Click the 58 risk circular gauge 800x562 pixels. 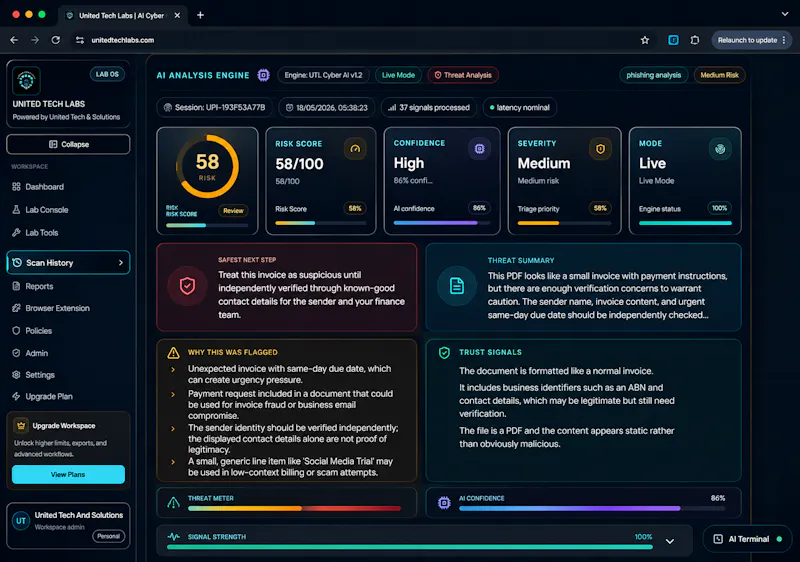[x=207, y=166]
